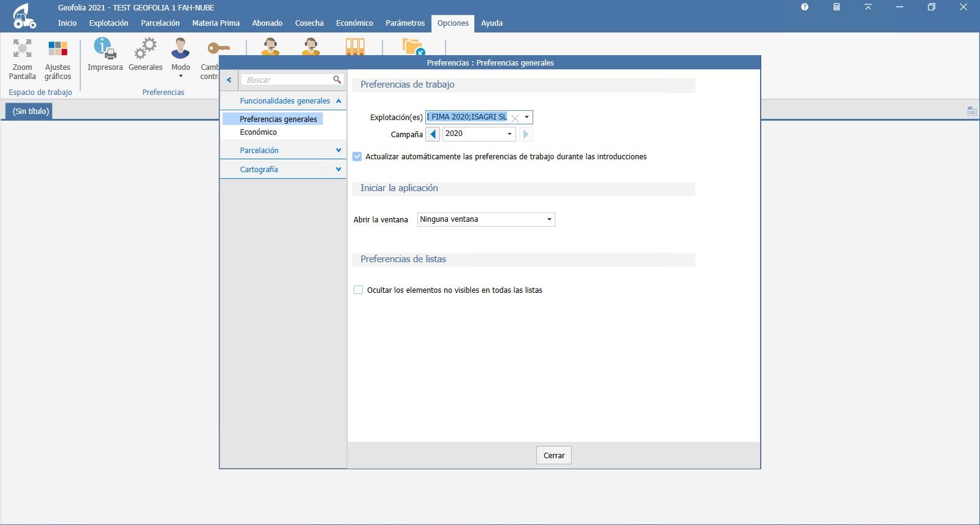This screenshot has height=525, width=980.
Task: Minimize the Geofolia window
Action: (x=900, y=7)
